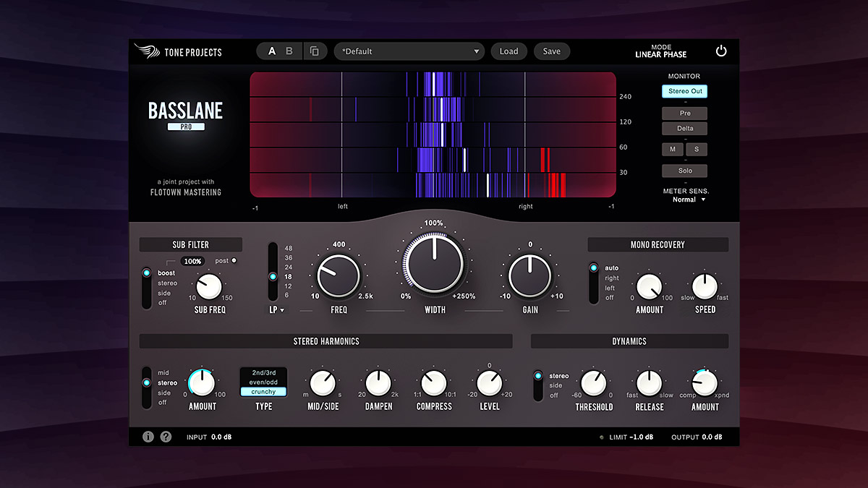Screen dimensions: 868x488
Task: Click the FREQ knob
Action: pyautogui.click(x=339, y=277)
